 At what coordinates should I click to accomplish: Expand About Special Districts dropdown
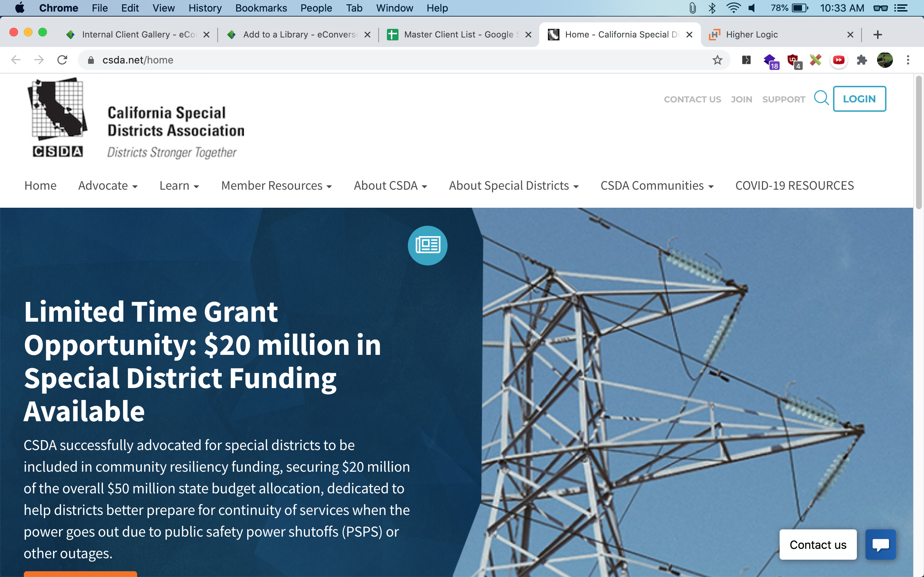tap(513, 185)
